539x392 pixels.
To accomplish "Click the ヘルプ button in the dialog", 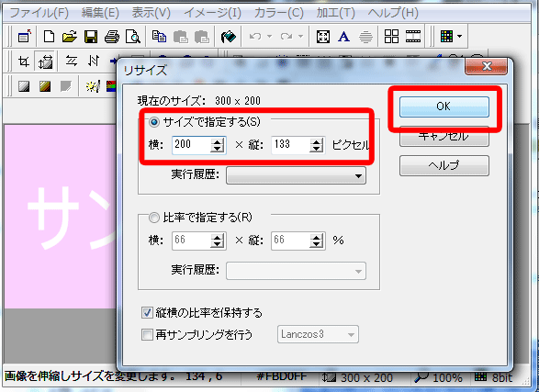I will click(x=444, y=165).
